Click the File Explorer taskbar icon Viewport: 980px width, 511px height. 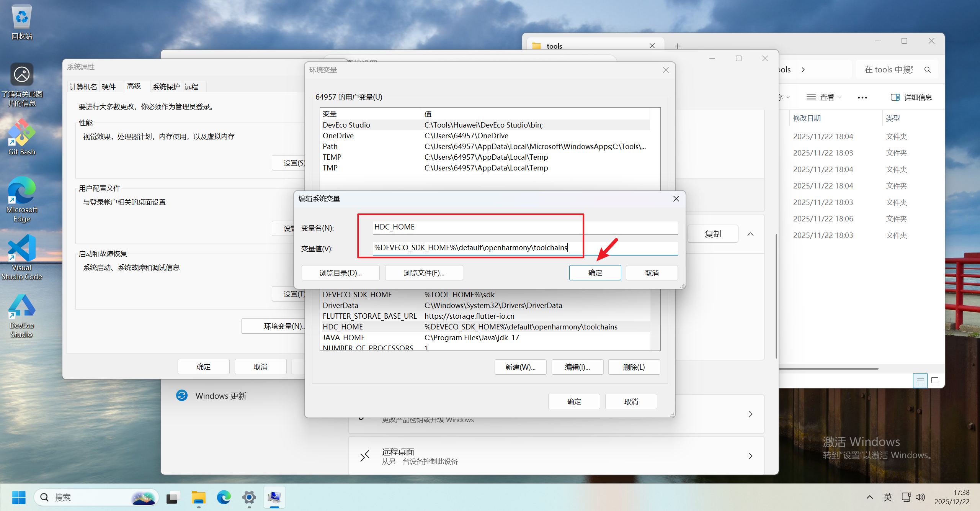tap(198, 497)
